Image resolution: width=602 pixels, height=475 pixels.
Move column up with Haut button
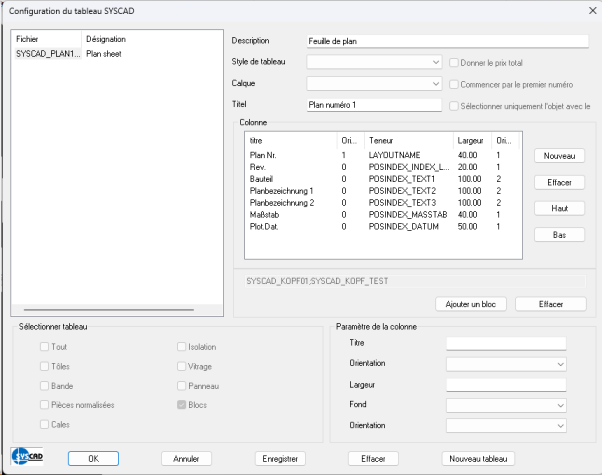pos(559,209)
